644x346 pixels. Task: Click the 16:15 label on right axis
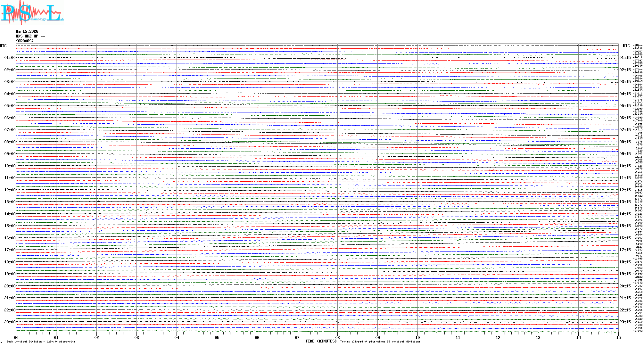625,238
